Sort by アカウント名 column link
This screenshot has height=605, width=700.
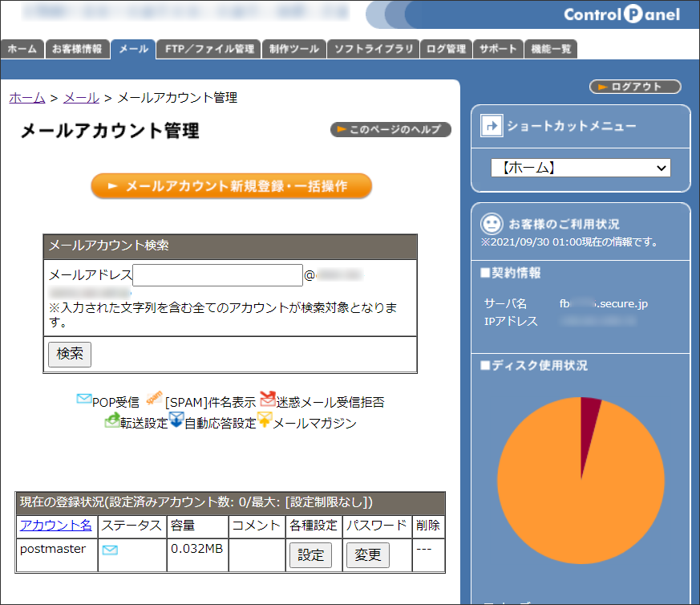pos(56,526)
